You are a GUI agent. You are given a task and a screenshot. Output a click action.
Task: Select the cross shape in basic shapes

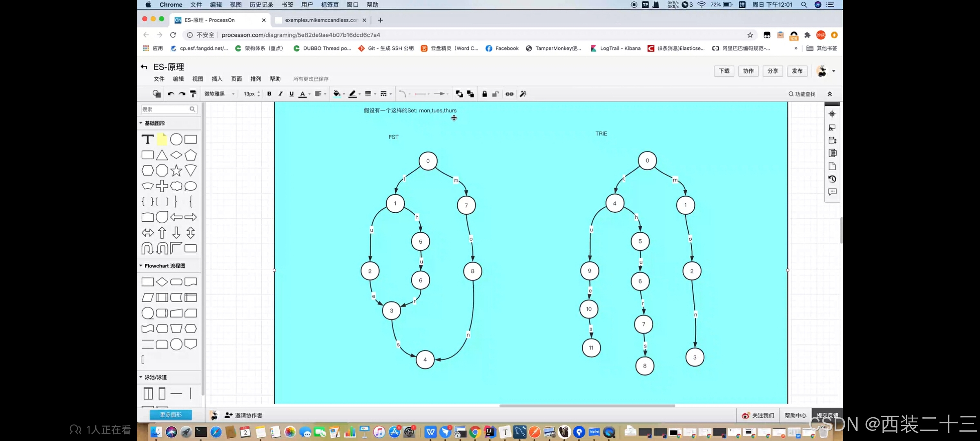[162, 186]
